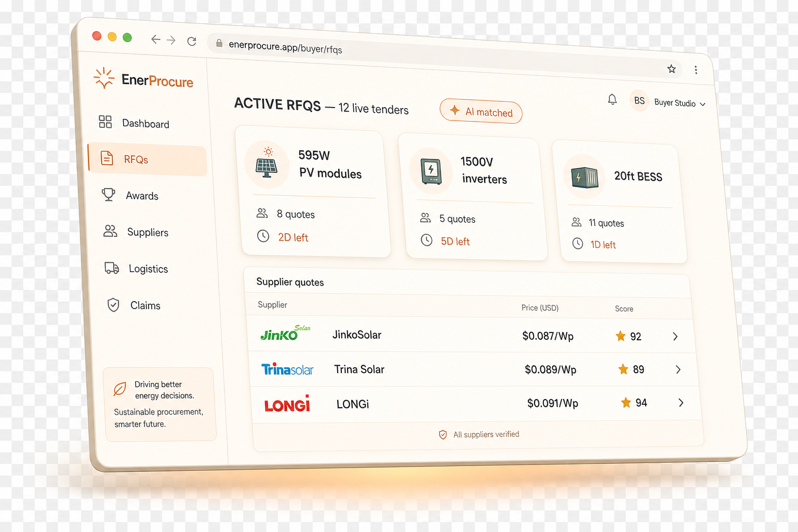Click the $0.089/Wp price
Screen dimensions: 798x532
tap(551, 369)
